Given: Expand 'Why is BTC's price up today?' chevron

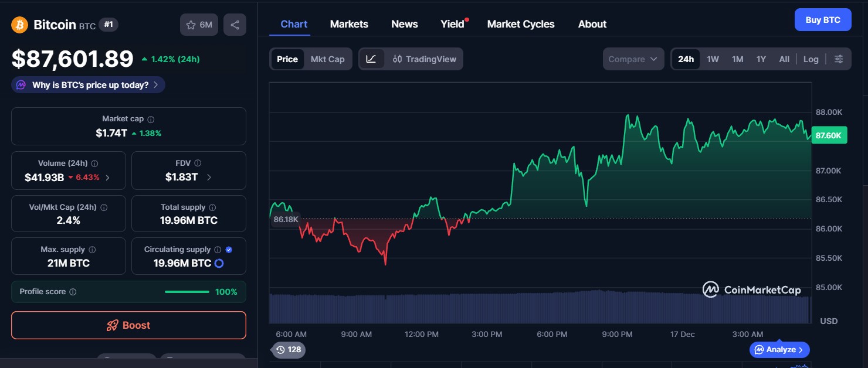Looking at the screenshot, I should point(156,84).
